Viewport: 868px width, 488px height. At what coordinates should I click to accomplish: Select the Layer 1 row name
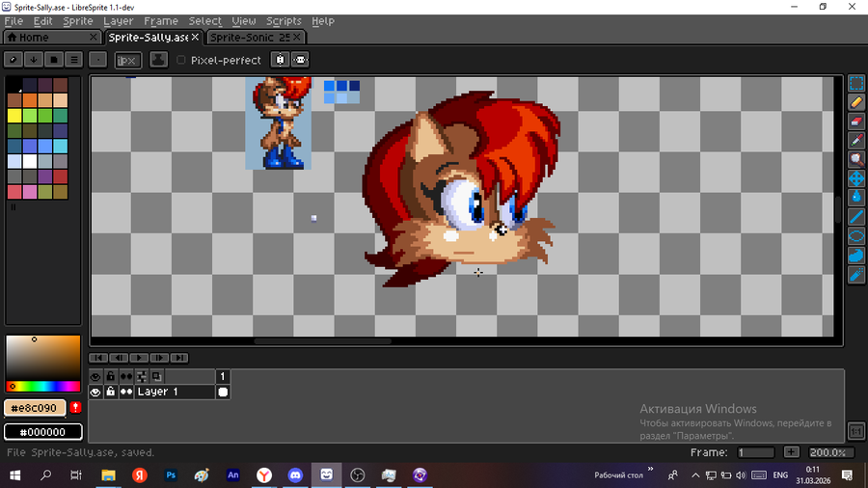point(175,392)
